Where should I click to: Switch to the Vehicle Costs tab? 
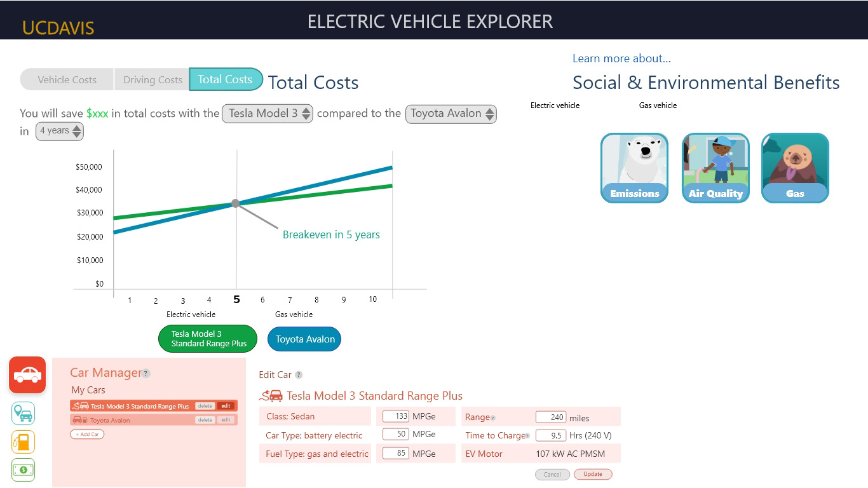(67, 79)
